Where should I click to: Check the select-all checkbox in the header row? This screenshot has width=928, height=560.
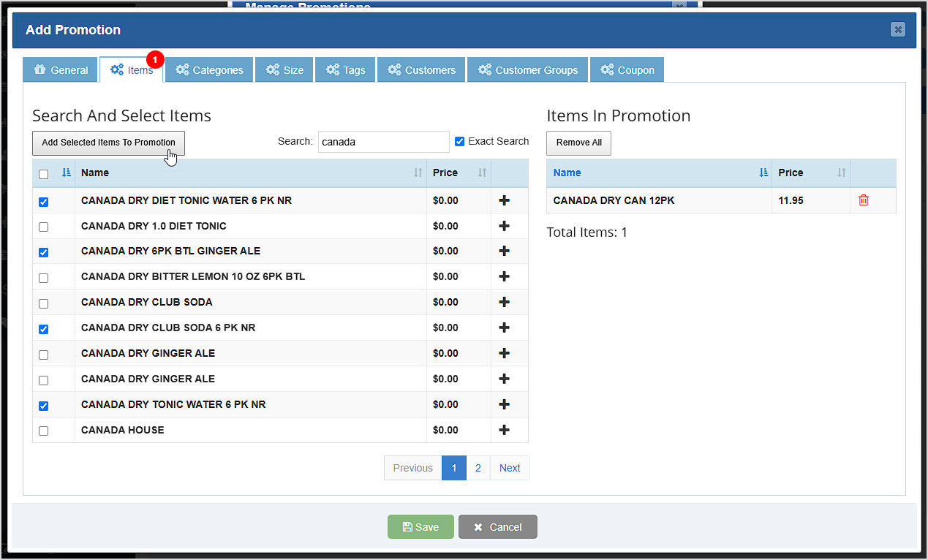click(x=43, y=173)
